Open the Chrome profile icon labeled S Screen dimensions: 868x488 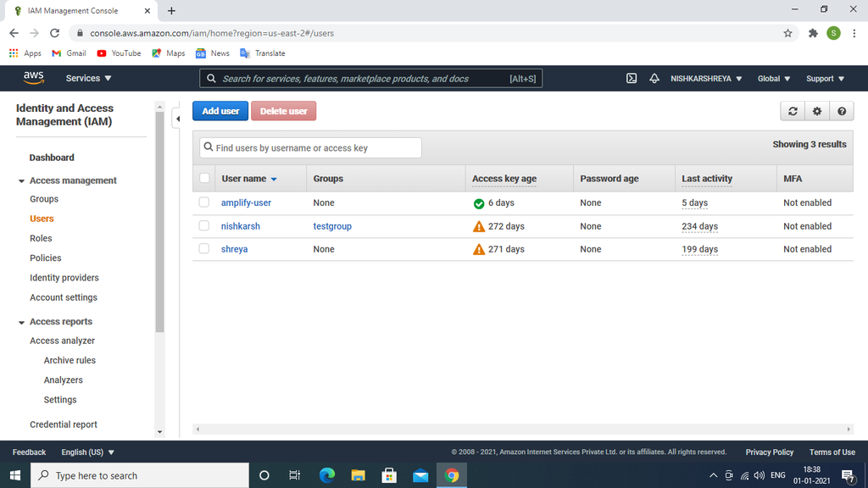pyautogui.click(x=832, y=32)
